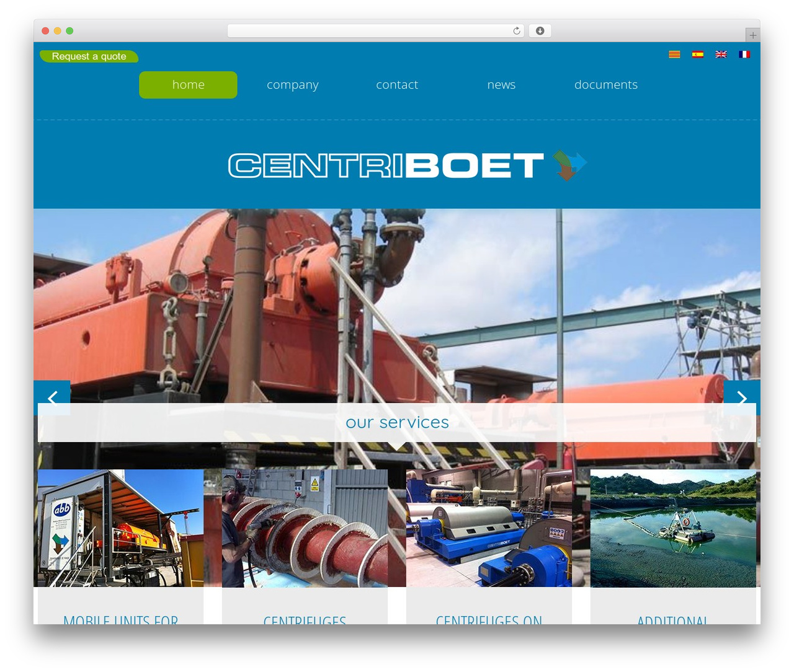Navigate to the news section
This screenshot has height=672, width=794.
[x=501, y=85]
